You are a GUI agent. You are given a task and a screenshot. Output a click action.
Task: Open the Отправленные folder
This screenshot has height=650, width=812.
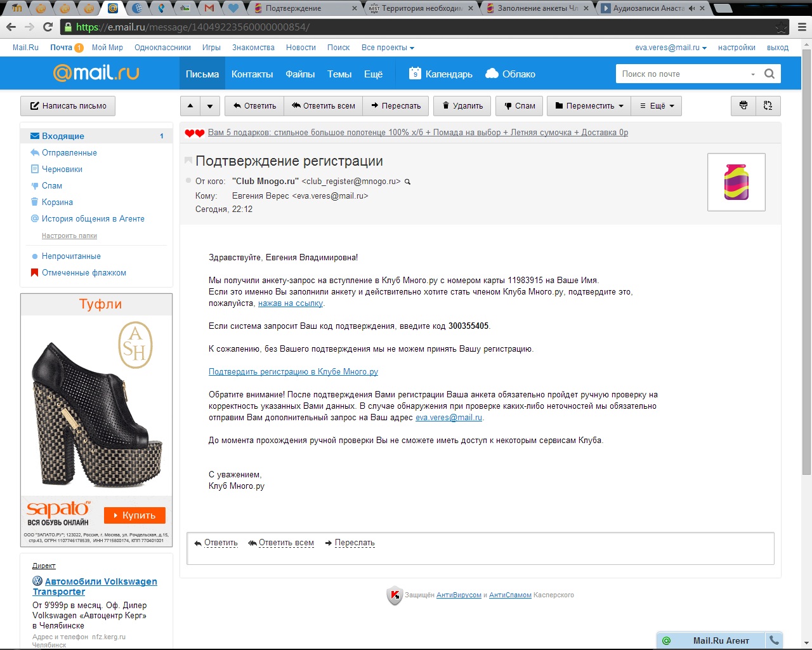click(x=69, y=152)
